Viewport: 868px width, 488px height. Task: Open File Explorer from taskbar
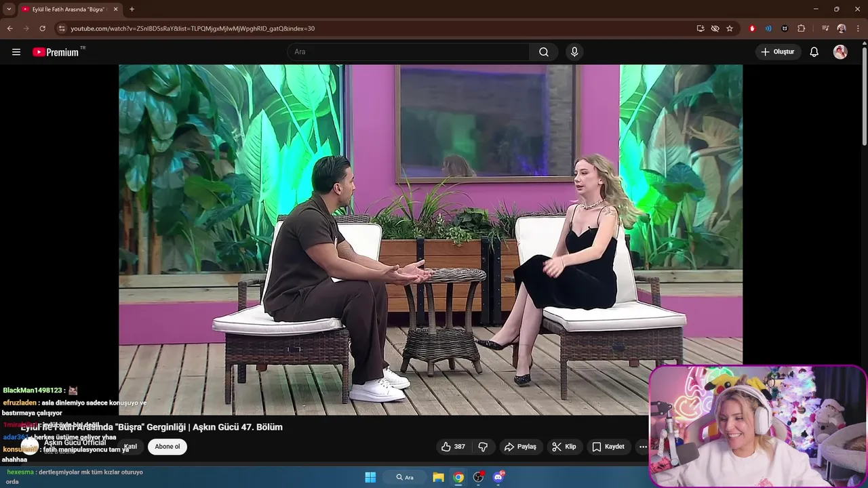[x=439, y=477]
